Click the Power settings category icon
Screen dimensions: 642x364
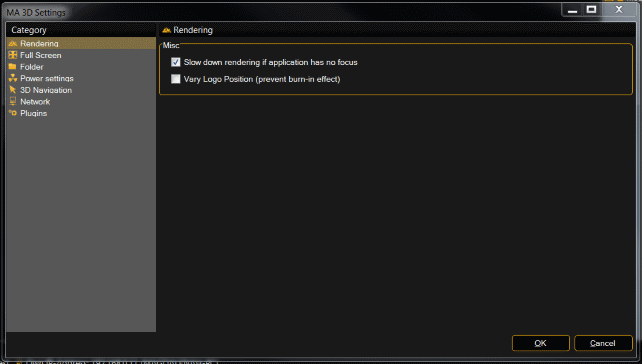tap(13, 78)
